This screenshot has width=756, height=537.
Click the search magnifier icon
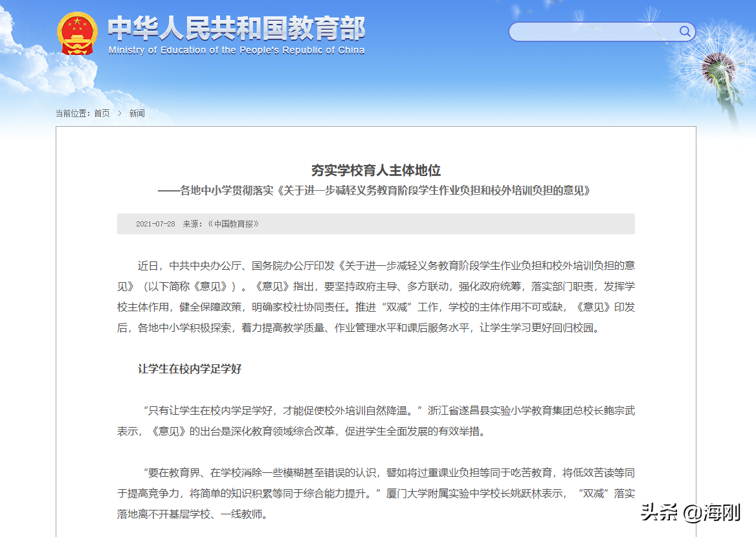point(684,31)
